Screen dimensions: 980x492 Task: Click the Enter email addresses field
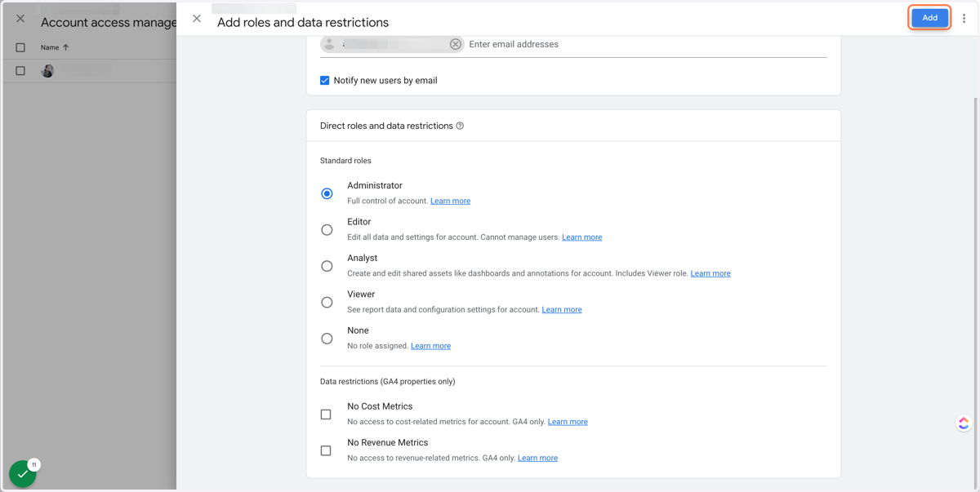(x=647, y=44)
